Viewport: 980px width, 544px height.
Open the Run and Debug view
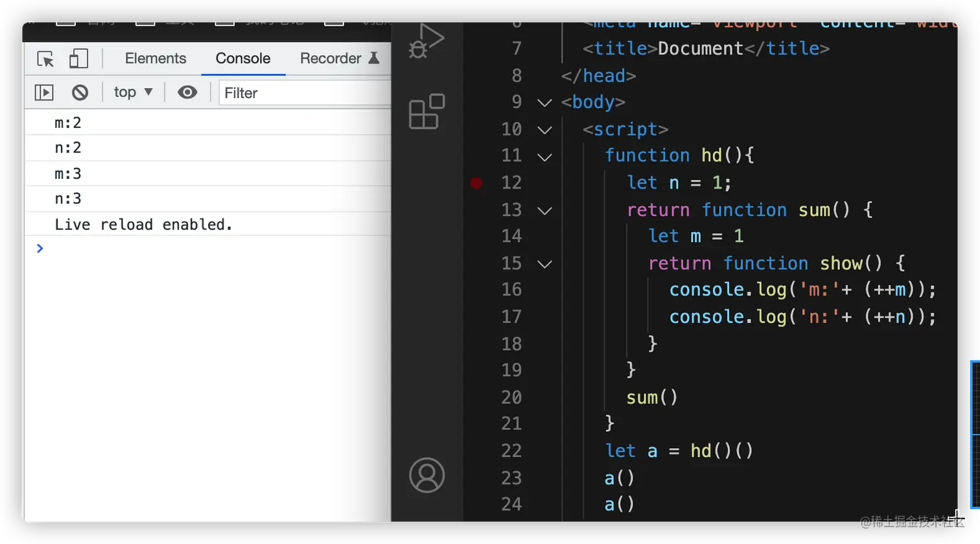point(426,41)
